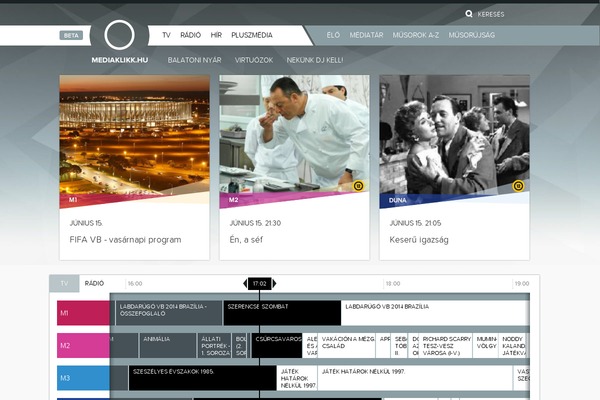Screen dimensions: 600x400
Task: Open the Szerencse Szombat program block
Action: pyautogui.click(x=282, y=313)
